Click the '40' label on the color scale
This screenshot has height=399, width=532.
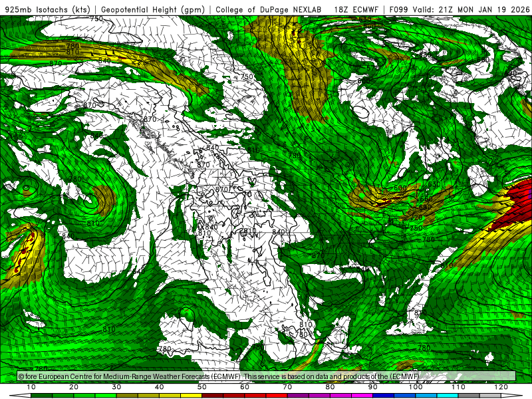[159, 387]
